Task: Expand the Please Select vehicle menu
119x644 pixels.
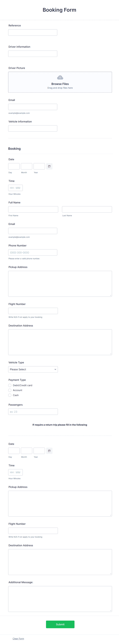Action: pyautogui.click(x=33, y=369)
